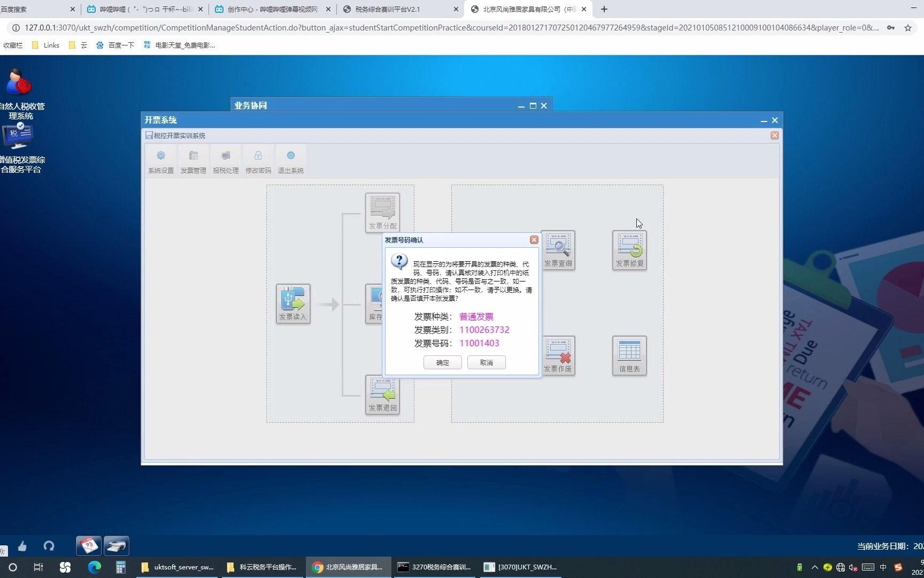Open 发票管理 toolbar item

193,161
